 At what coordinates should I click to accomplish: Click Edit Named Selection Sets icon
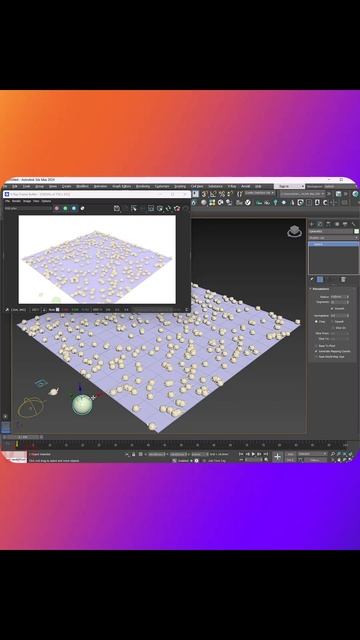[240, 194]
